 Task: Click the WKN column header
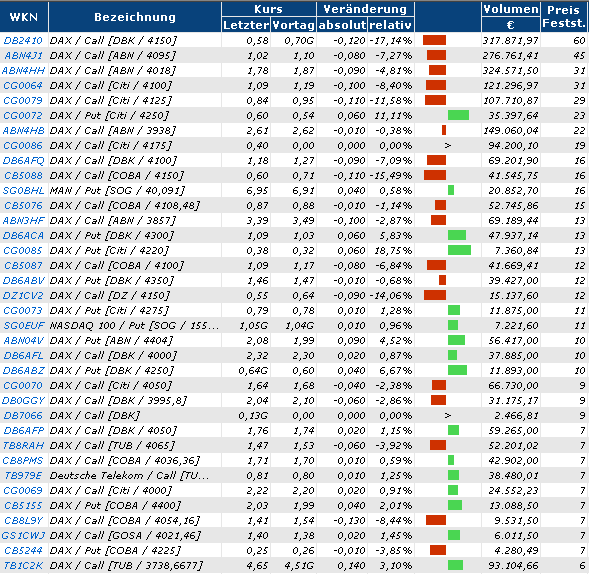pos(24,17)
